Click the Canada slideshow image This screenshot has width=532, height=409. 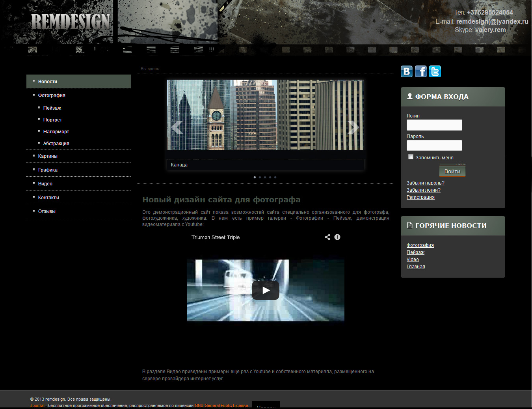[265, 115]
